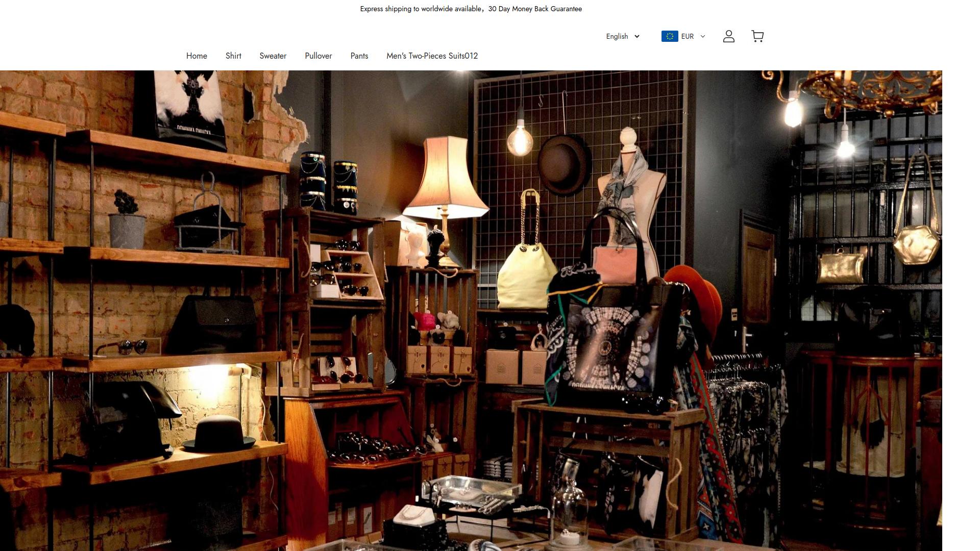Select the Pullover menu link
The image size is (980, 551).
point(318,56)
